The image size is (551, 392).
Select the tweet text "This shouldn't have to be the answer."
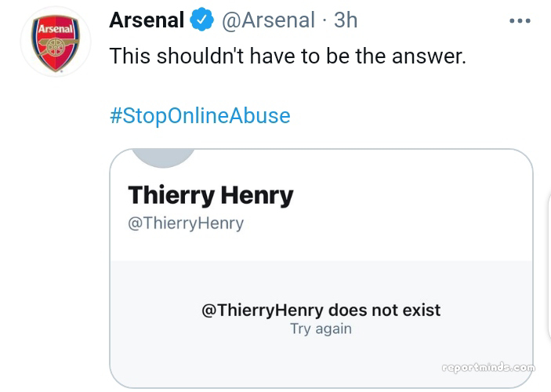[287, 56]
